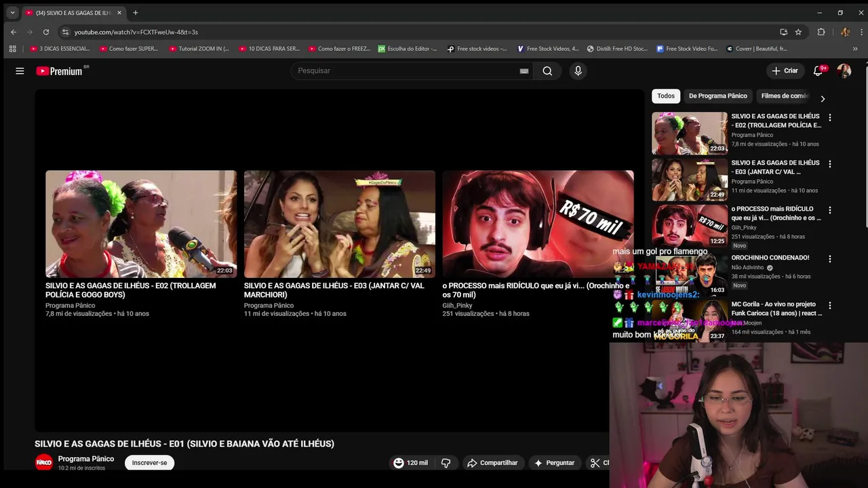Open Programa Pânico channel avatar
The height and width of the screenshot is (488, 868).
[44, 463]
